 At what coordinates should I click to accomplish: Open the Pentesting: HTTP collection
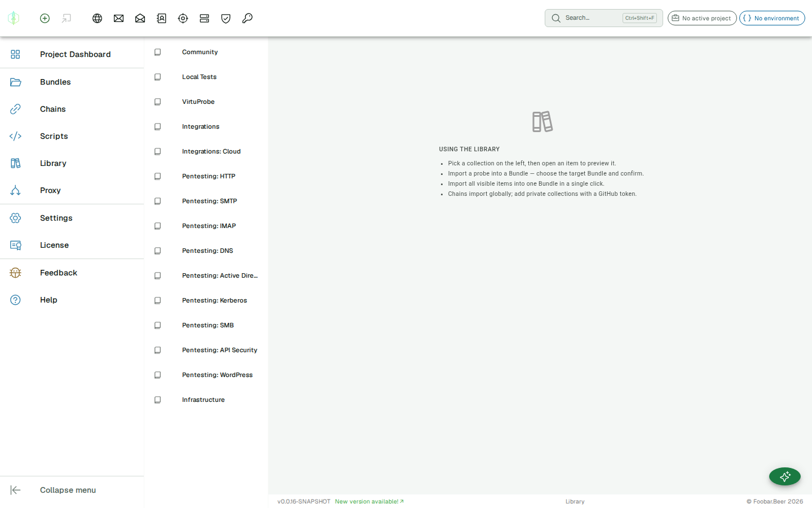click(206, 176)
